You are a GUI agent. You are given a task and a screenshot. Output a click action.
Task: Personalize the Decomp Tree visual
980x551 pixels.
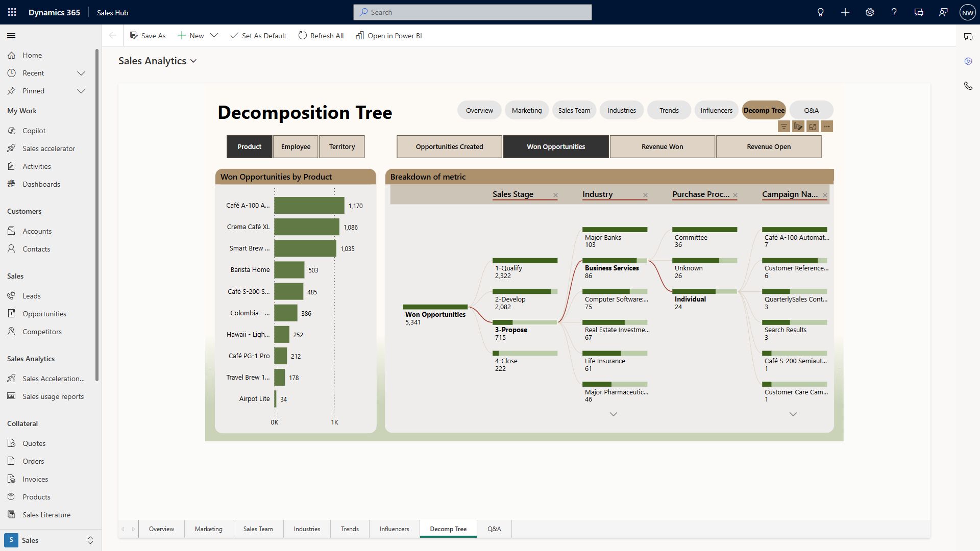(798, 126)
